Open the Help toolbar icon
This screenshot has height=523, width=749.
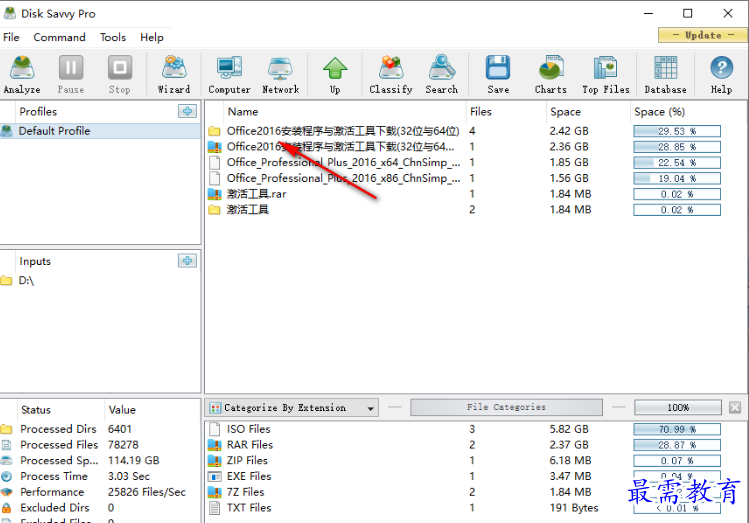click(x=721, y=74)
